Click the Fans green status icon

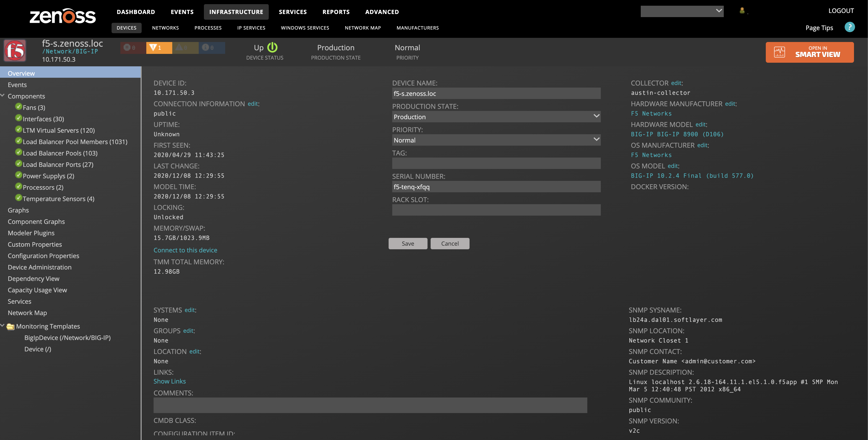click(x=19, y=107)
